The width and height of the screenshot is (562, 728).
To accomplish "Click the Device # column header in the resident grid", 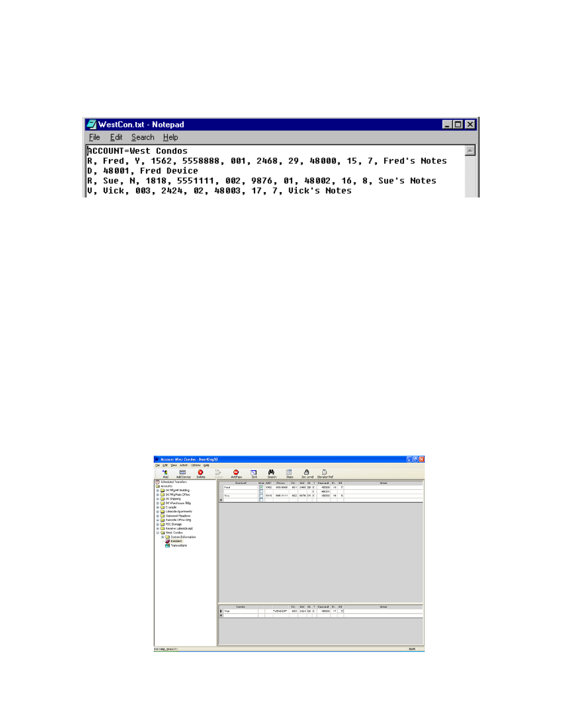I will click(323, 483).
